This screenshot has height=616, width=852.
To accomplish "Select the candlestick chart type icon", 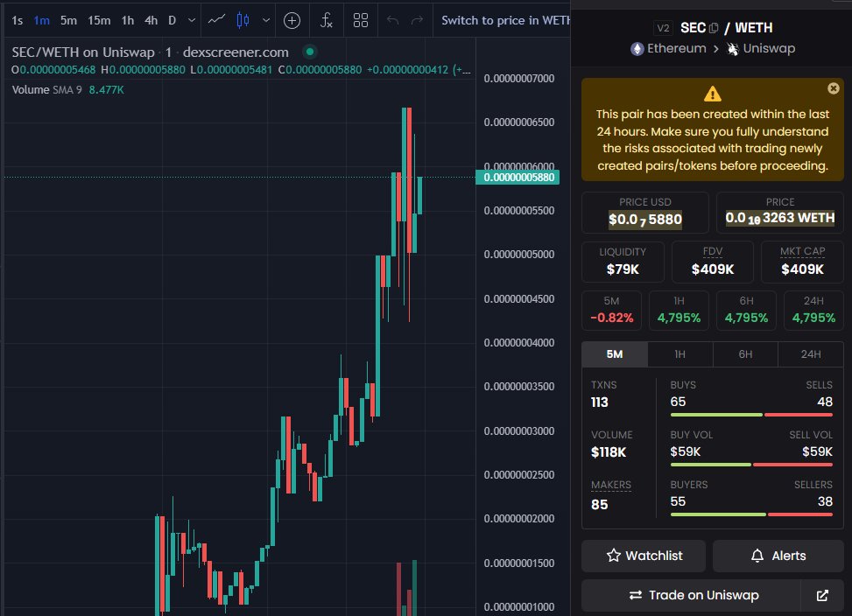I will tap(243, 21).
